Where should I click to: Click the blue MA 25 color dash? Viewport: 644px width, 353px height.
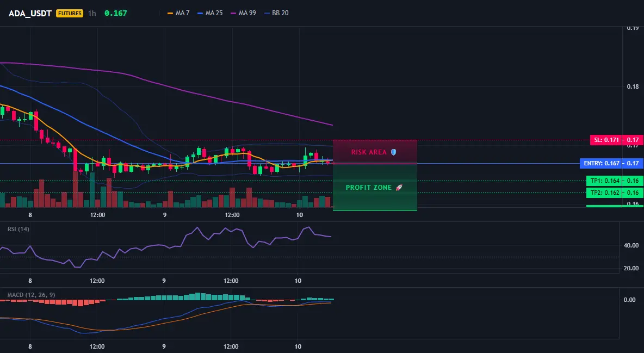(200, 13)
